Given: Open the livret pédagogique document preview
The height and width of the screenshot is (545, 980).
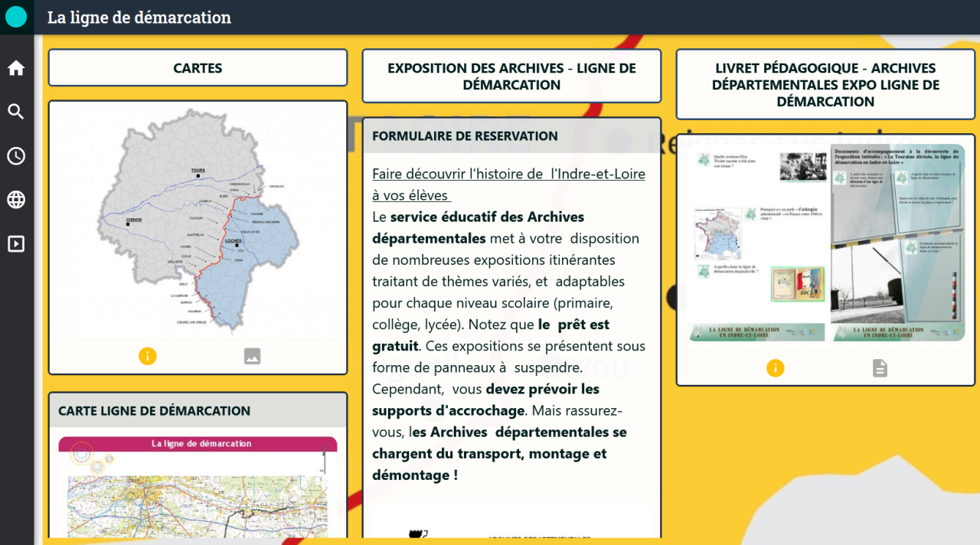Looking at the screenshot, I should click(825, 243).
